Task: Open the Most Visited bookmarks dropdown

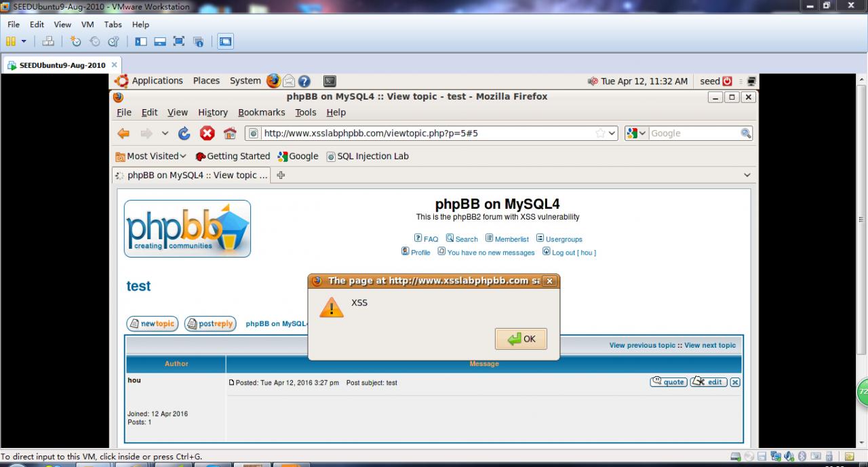Action: [x=151, y=156]
